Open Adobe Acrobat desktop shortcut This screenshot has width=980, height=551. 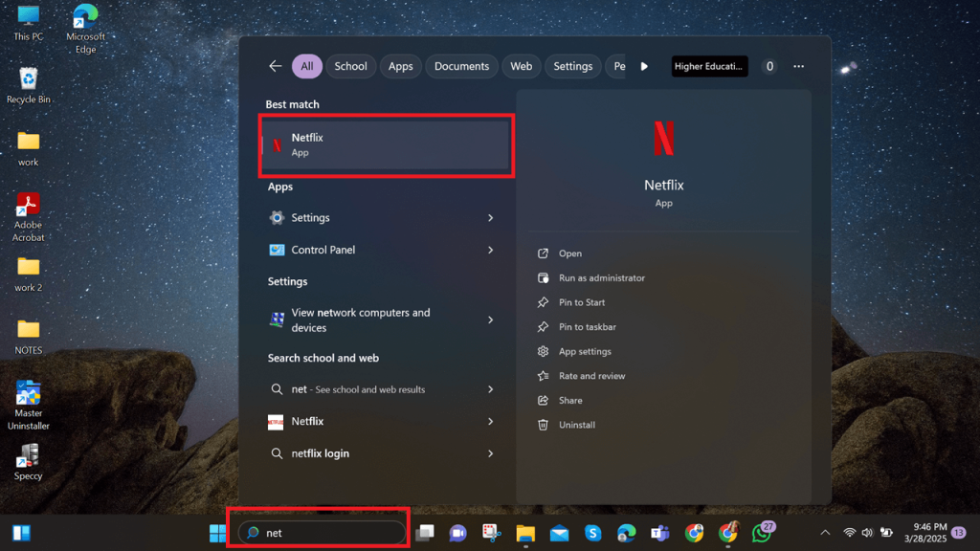tap(28, 216)
